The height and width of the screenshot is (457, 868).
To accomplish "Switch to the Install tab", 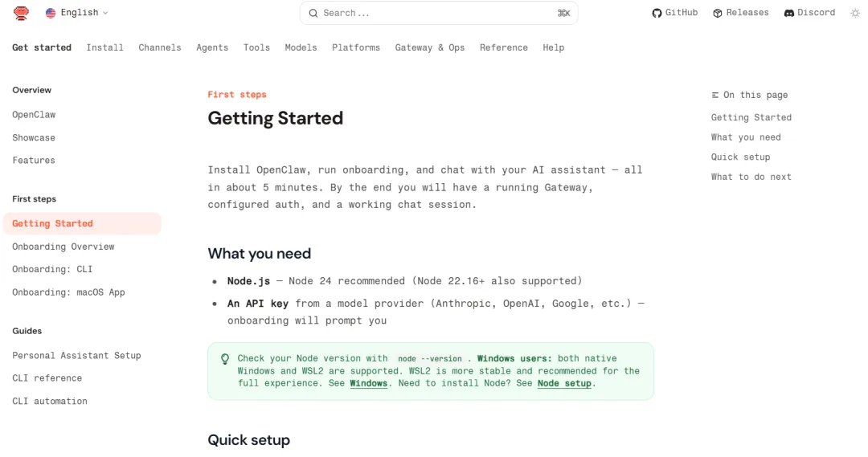I will (105, 47).
